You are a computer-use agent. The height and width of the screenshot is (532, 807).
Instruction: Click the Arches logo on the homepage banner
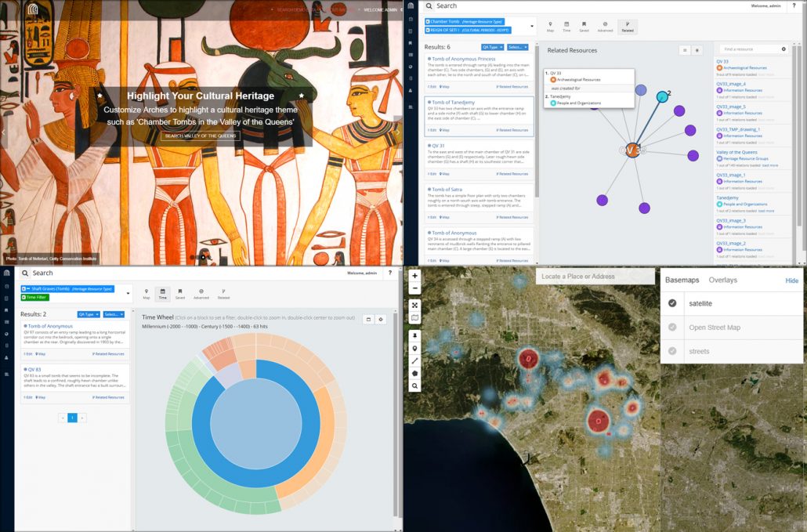pyautogui.click(x=32, y=9)
